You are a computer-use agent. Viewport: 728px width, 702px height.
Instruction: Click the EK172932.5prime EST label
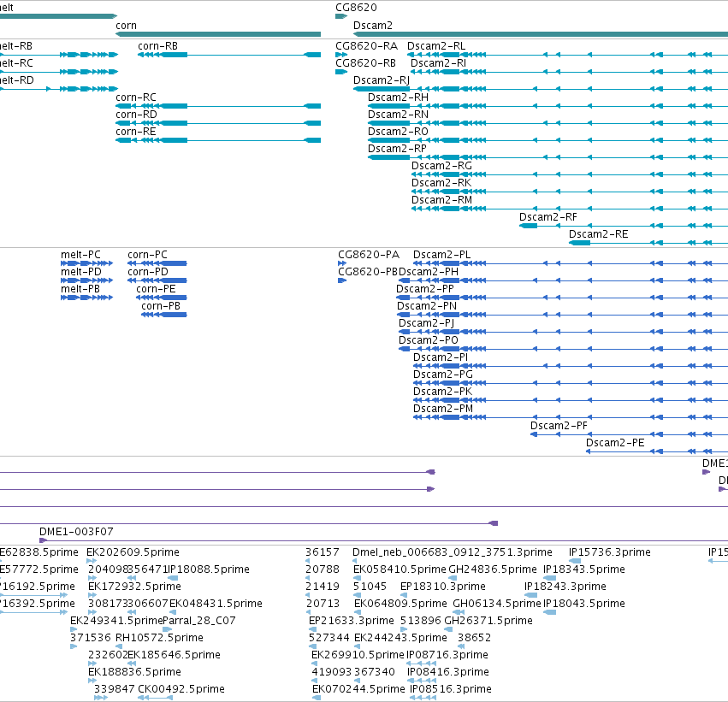pos(134,587)
